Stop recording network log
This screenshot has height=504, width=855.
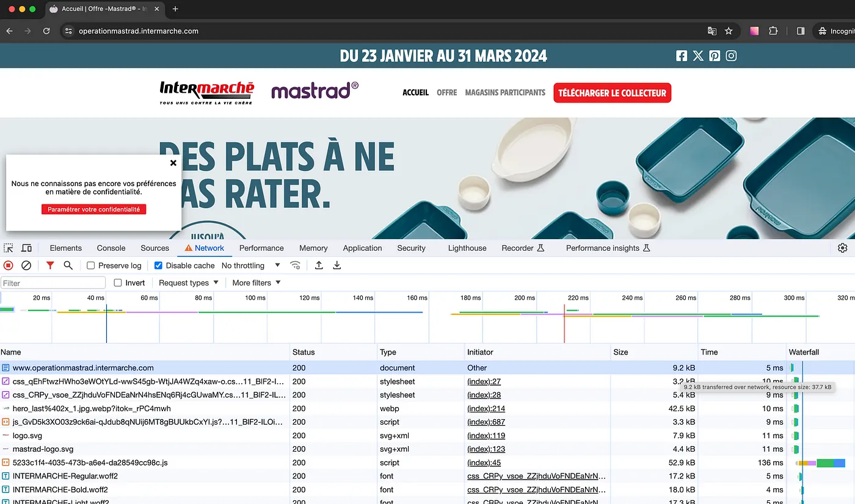[x=9, y=265]
